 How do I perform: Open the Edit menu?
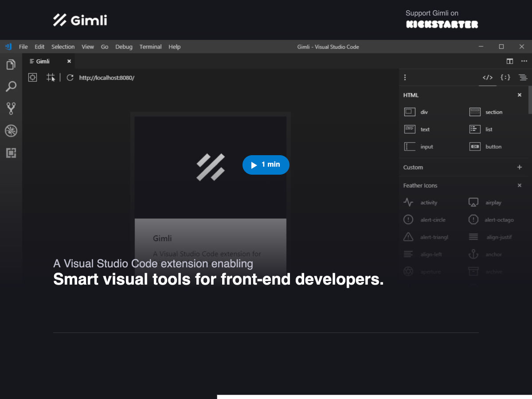click(x=39, y=47)
